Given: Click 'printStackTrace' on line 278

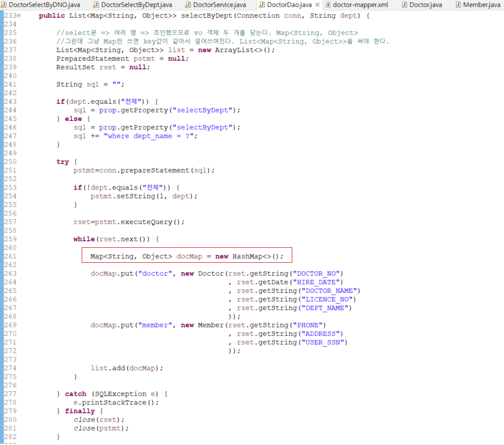Looking at the screenshot, I should 114,403.
